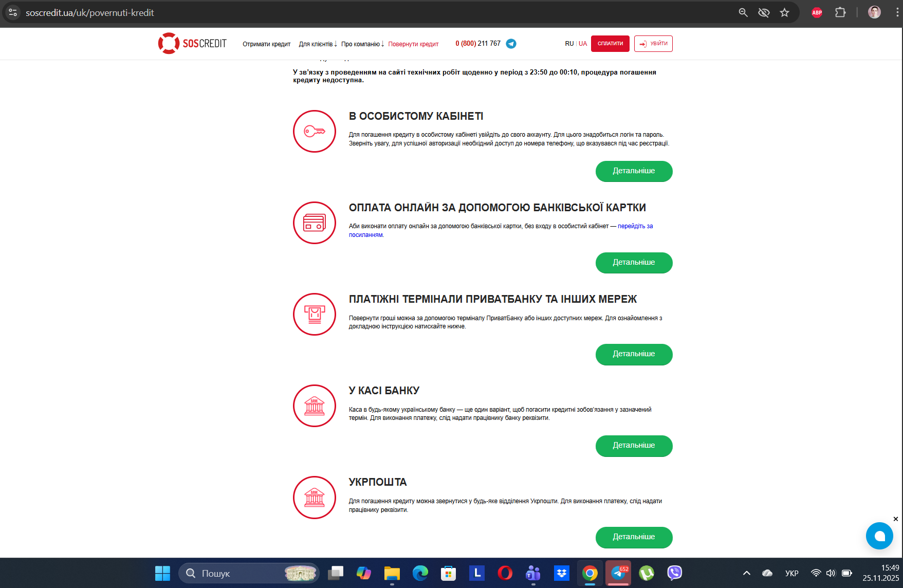Open Wi-Fi network settings in the tray
This screenshot has height=588, width=903.
816,573
